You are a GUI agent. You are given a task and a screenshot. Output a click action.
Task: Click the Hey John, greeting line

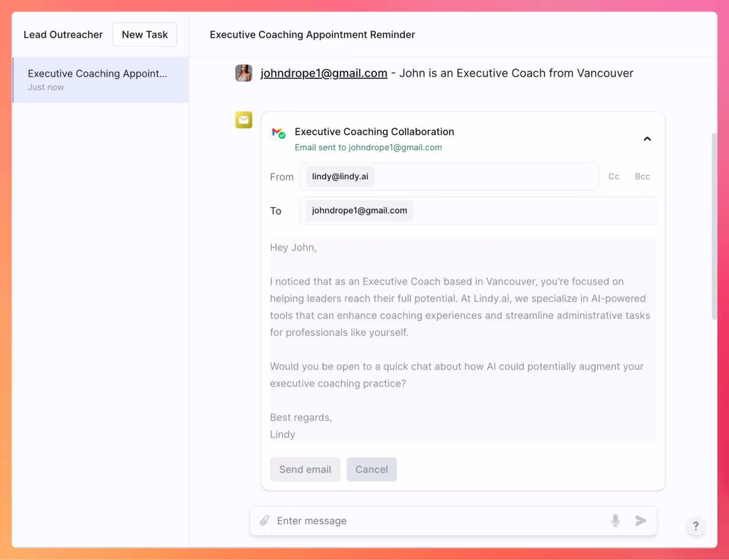click(x=293, y=247)
